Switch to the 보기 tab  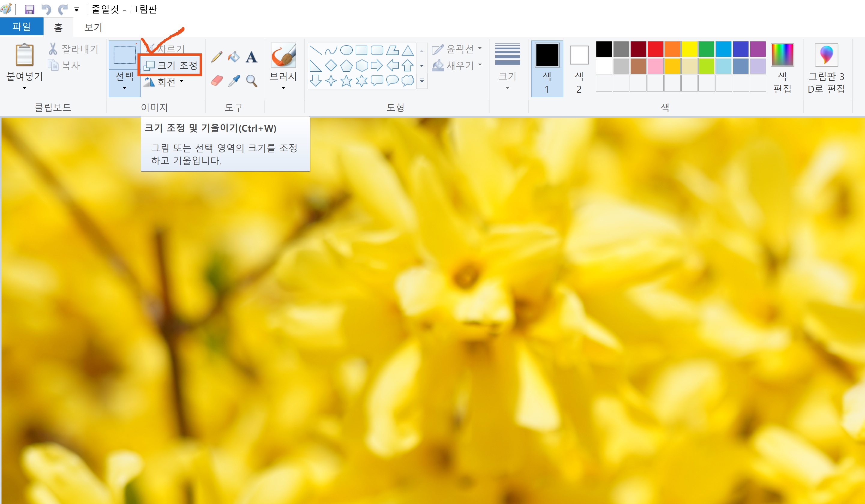click(x=93, y=27)
